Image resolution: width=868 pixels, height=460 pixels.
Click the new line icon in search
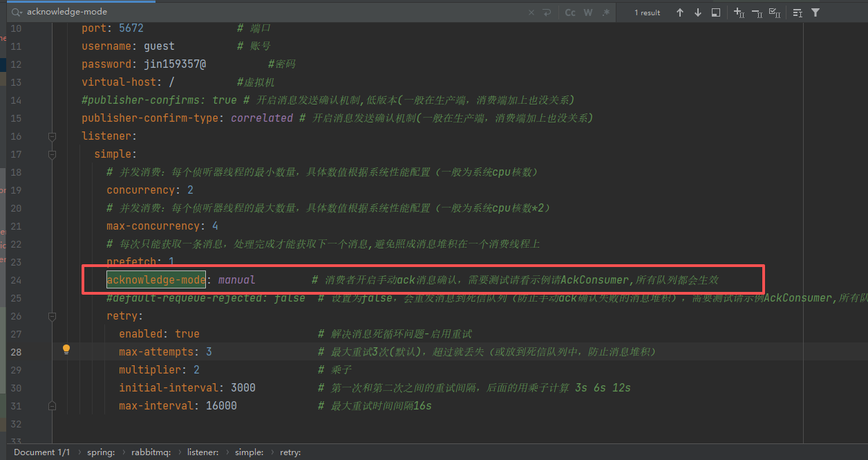tap(547, 12)
